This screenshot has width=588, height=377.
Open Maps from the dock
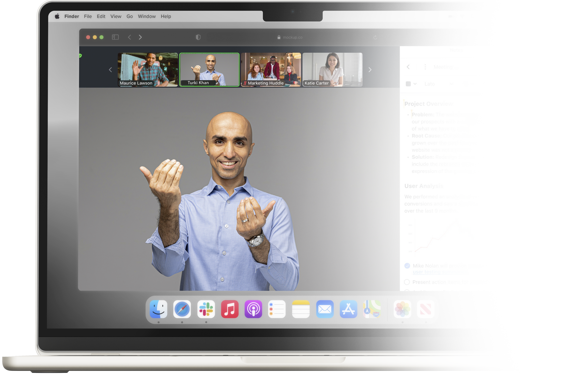[x=372, y=309]
